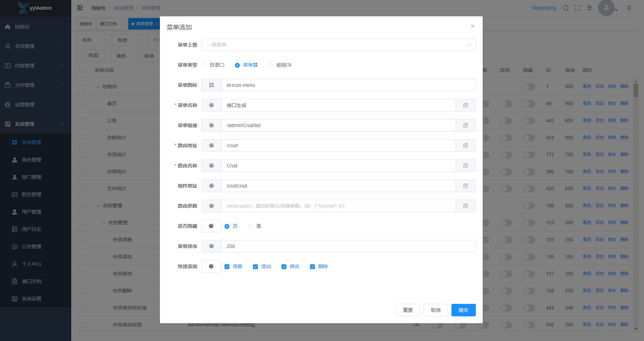Expand 会员管理 in the left sidebar
Viewport: 644px width, 341px height.
(35, 46)
